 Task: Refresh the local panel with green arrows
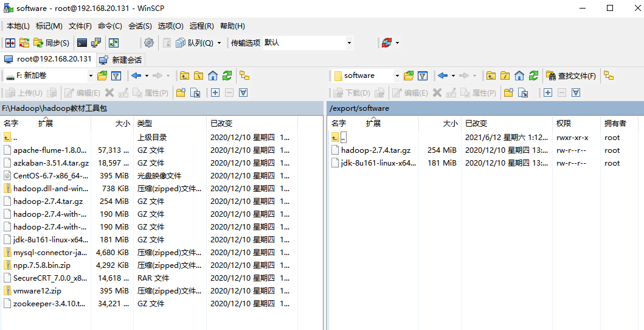pos(227,75)
